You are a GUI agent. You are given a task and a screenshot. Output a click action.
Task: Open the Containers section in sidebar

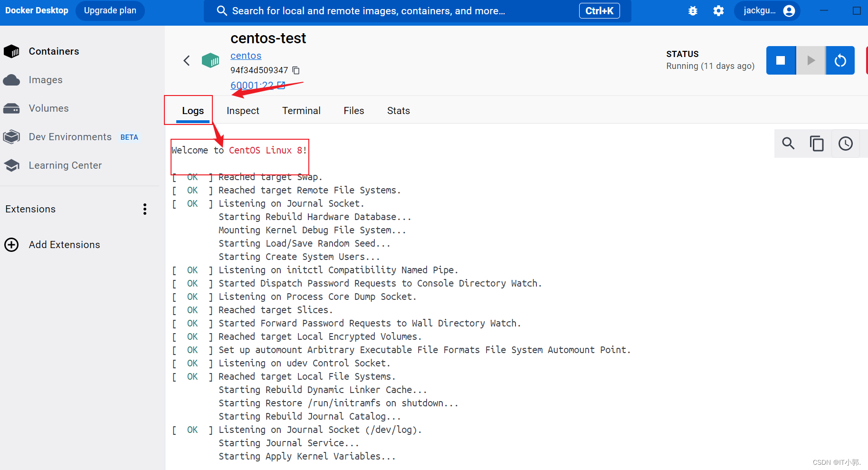tap(54, 51)
